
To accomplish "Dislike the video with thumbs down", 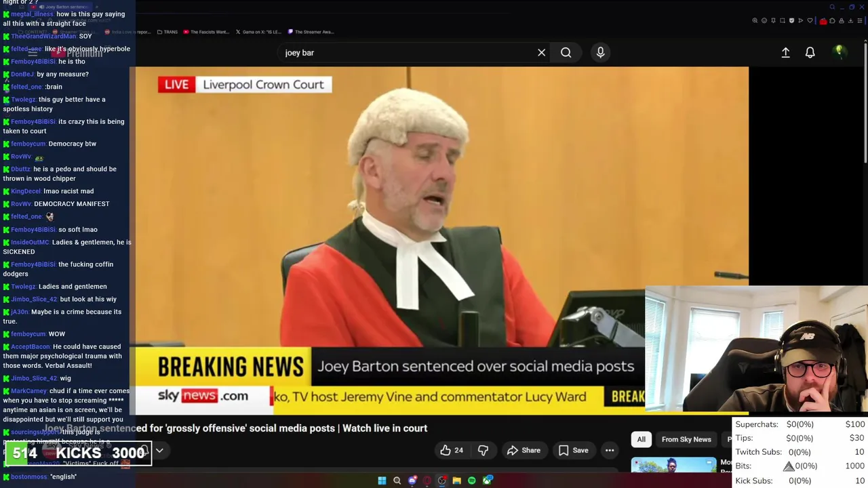I will click(483, 450).
